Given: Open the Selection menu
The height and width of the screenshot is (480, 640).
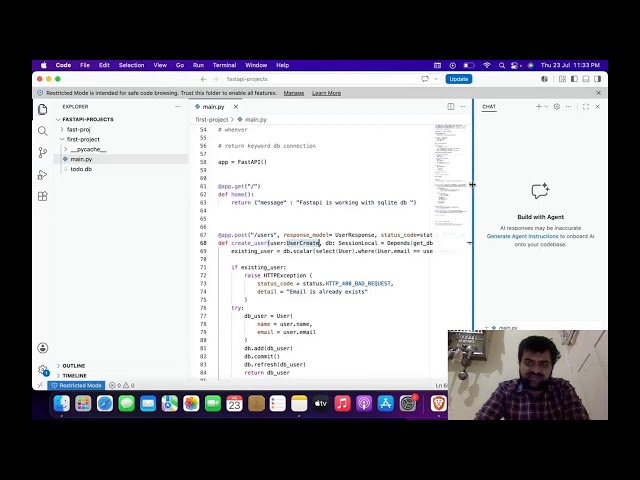Looking at the screenshot, I should pyautogui.click(x=131, y=65).
